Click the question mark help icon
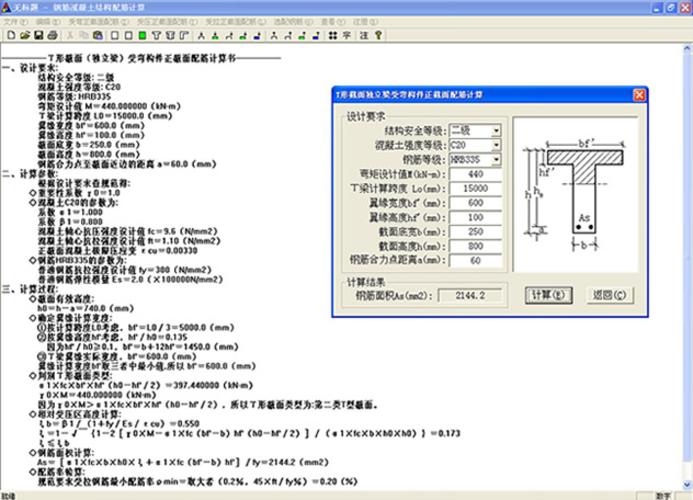This screenshot has height=500, width=693. (x=378, y=35)
